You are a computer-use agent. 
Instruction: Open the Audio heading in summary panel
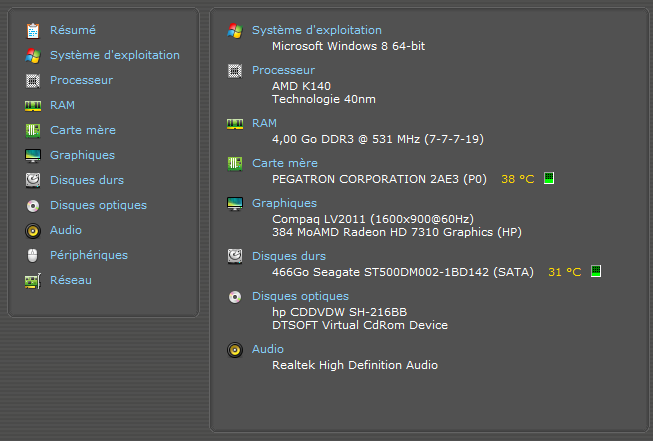click(x=268, y=349)
